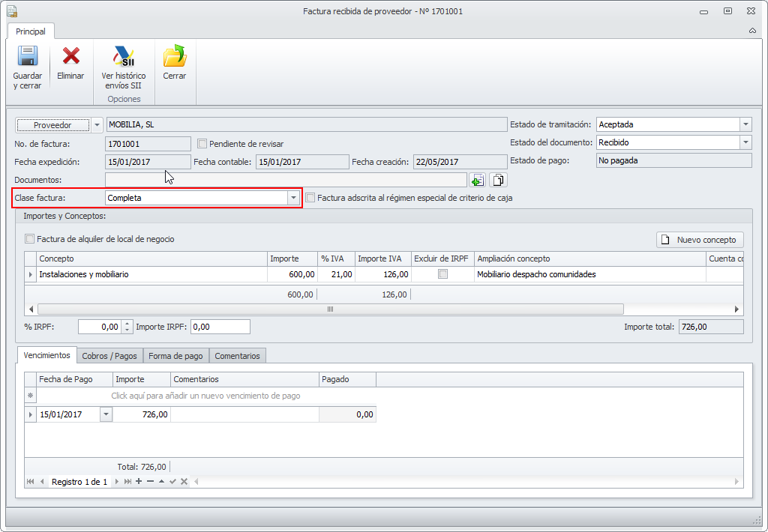768x532 pixels.
Task: Enable Pendiente de revisar checkbox
Action: [202, 143]
